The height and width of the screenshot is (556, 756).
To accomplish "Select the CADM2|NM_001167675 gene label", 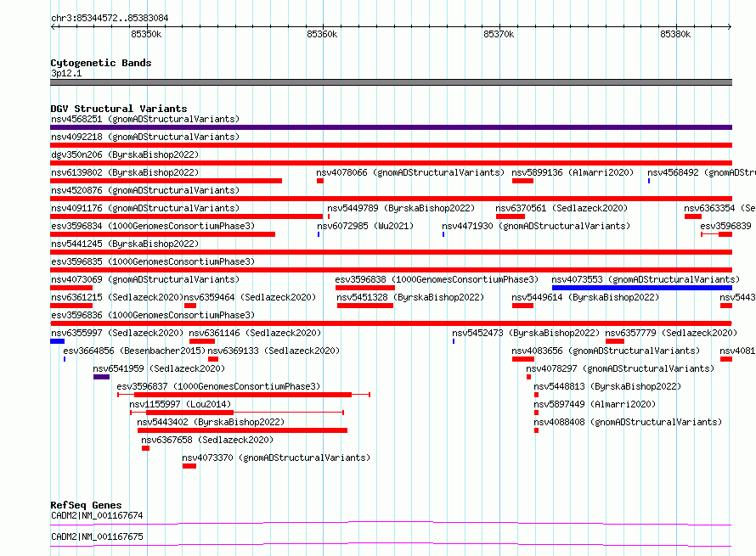I will click(97, 536).
